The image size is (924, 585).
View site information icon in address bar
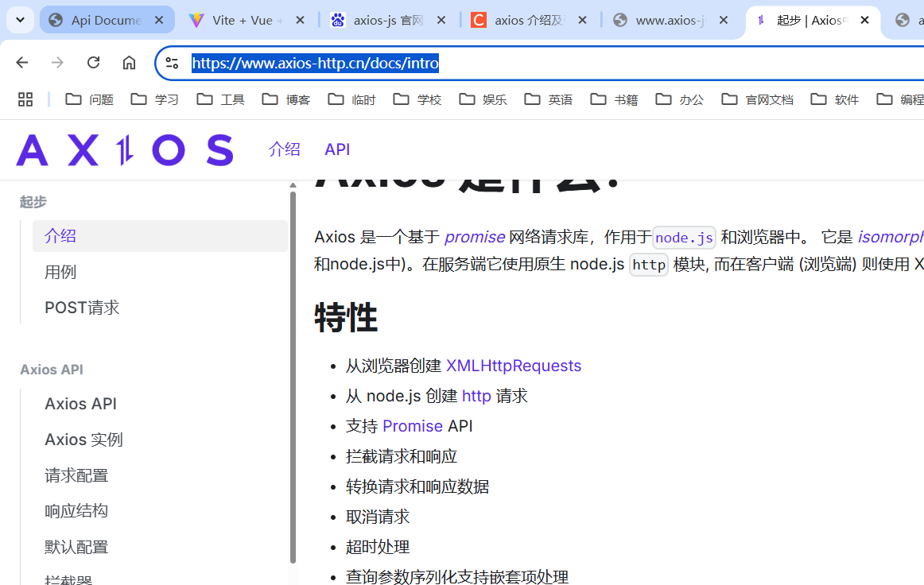(172, 63)
